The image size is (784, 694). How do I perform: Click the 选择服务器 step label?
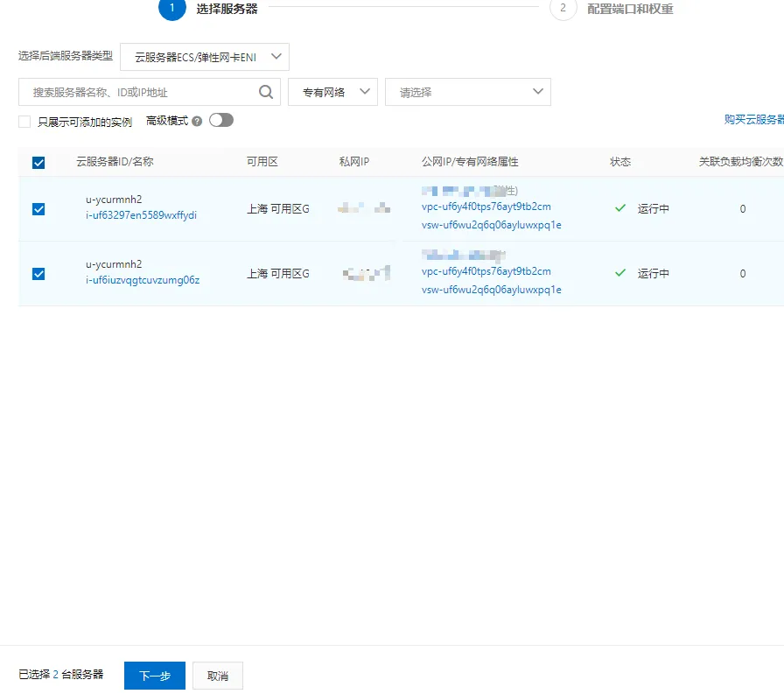coord(227,9)
